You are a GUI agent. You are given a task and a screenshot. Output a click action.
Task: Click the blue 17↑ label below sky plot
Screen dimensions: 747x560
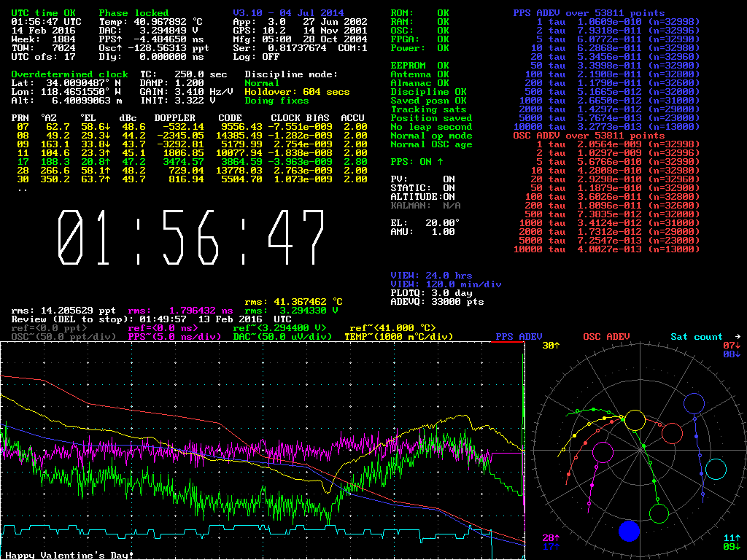(551, 547)
